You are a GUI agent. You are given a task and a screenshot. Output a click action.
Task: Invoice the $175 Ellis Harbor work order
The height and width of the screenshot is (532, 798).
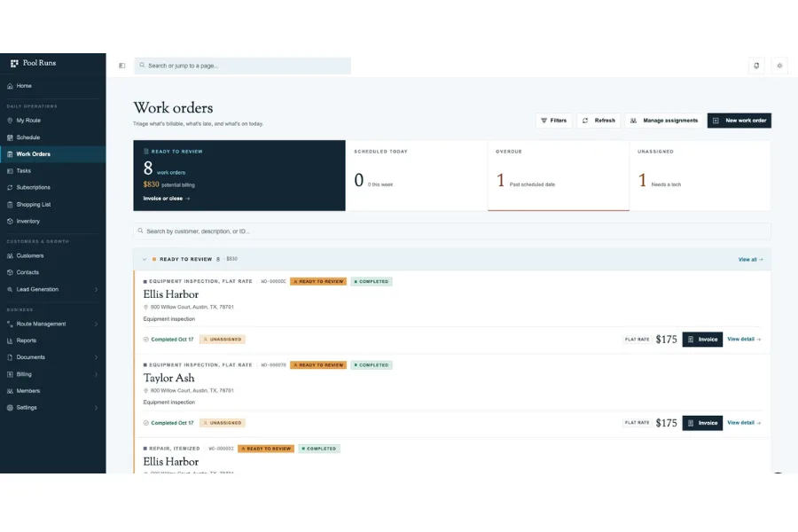coord(702,340)
